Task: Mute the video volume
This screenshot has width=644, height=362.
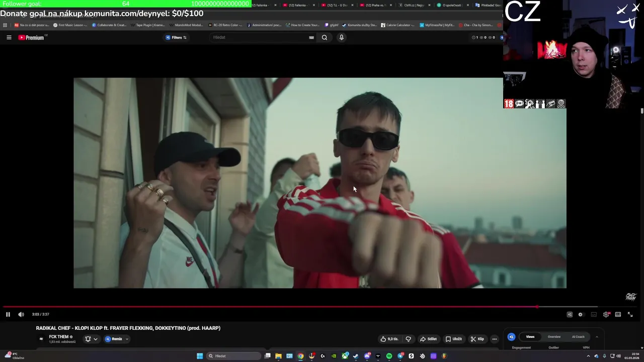Action: 21,314
